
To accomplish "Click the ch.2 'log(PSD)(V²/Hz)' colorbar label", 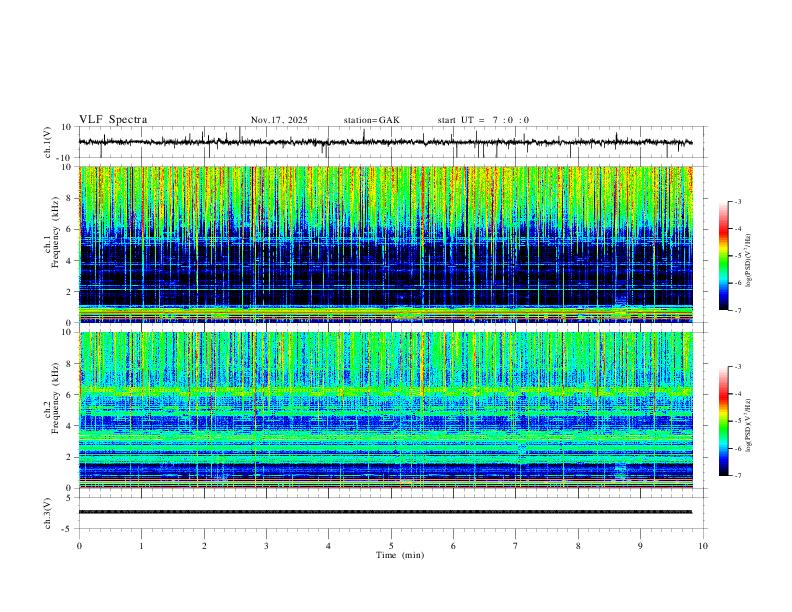I will pyautogui.click(x=748, y=425).
